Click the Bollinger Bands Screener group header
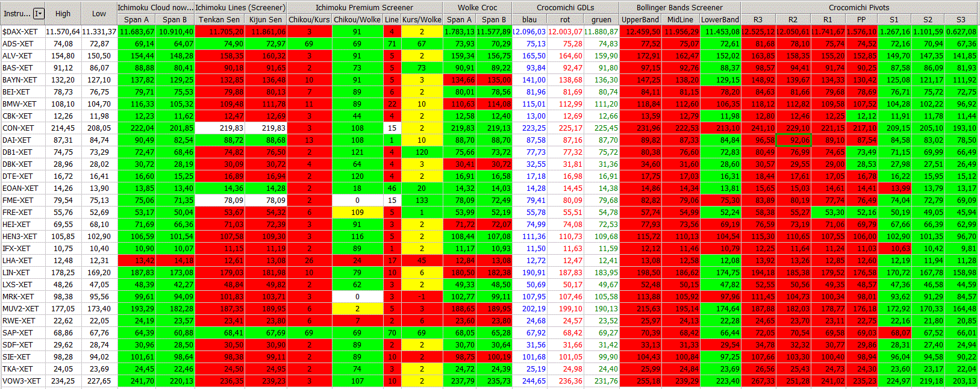980x389 pixels. [679, 7]
